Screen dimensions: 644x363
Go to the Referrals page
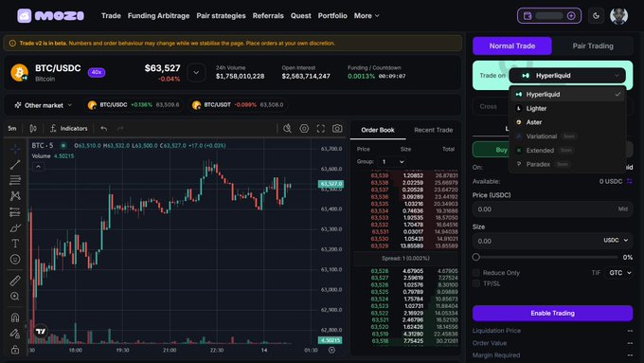point(268,15)
